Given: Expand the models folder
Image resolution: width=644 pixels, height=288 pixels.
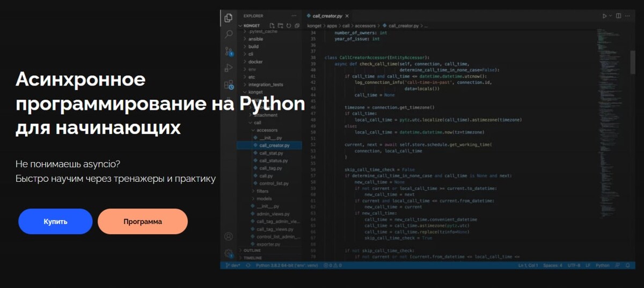Looking at the screenshot, I should click(x=264, y=198).
